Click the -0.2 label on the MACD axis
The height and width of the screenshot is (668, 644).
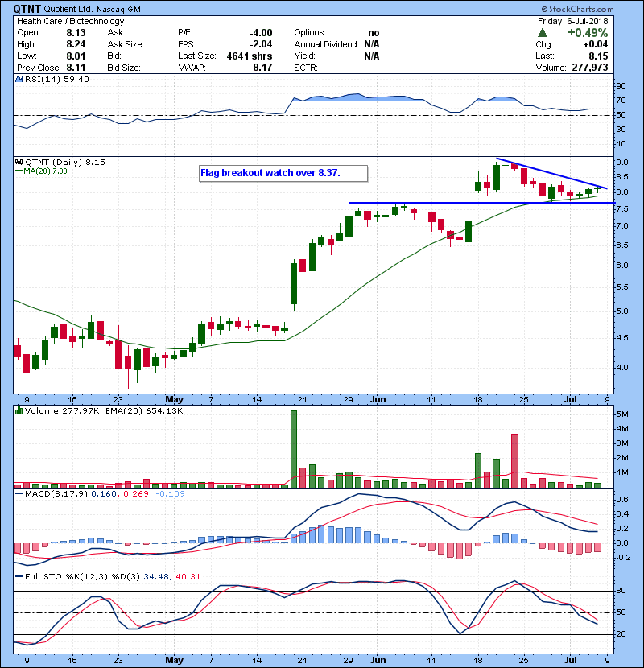[623, 557]
